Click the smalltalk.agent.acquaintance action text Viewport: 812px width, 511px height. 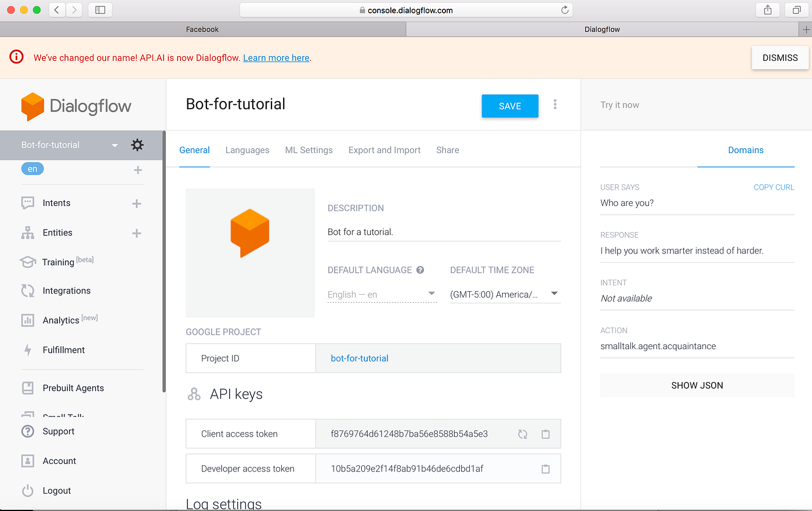[x=658, y=346]
